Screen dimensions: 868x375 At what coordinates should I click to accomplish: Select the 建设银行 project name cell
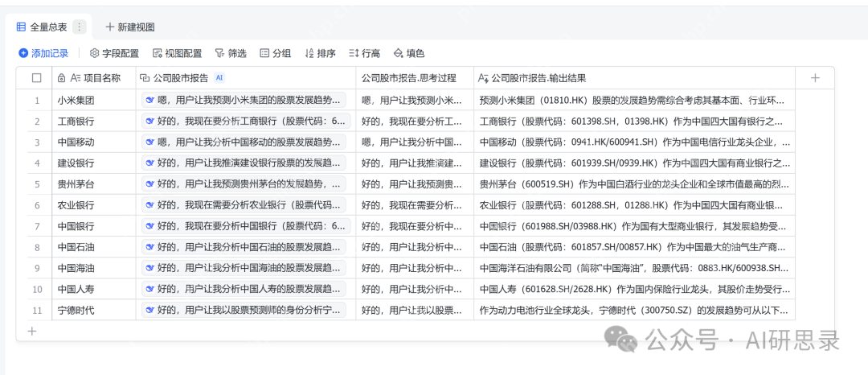point(93,163)
